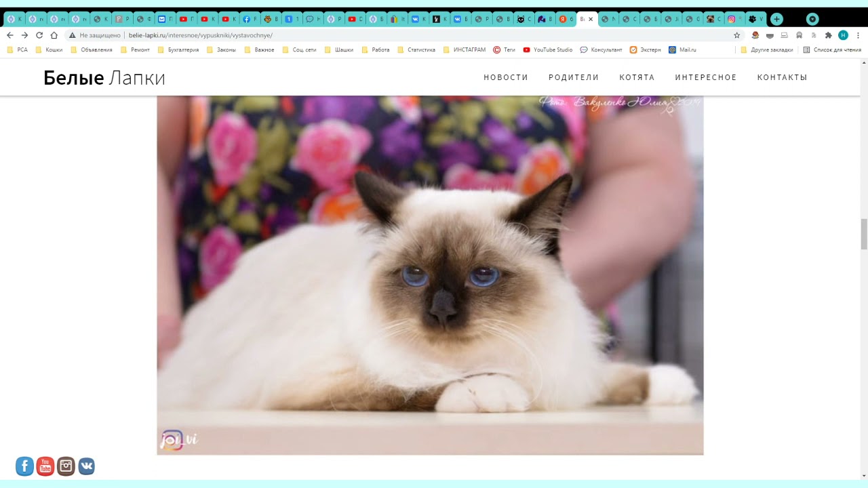Open the Ремонт bookmarks folder
The height and width of the screenshot is (488, 868).
135,49
